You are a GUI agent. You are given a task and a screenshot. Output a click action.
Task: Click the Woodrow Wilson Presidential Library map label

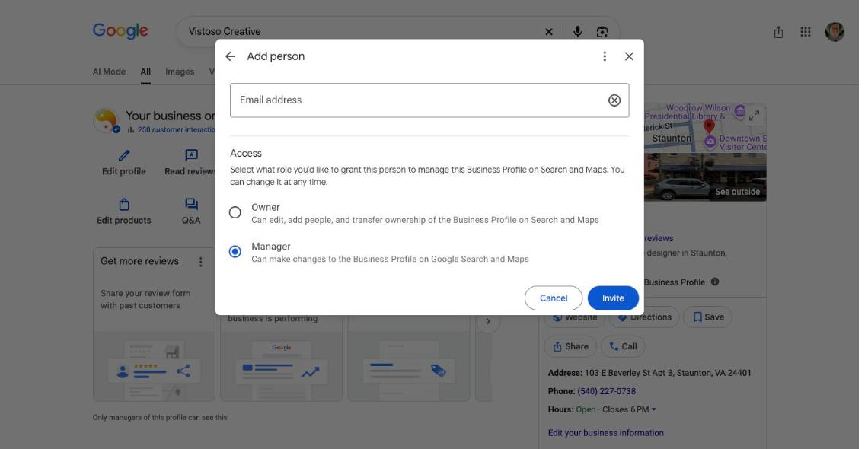point(688,113)
